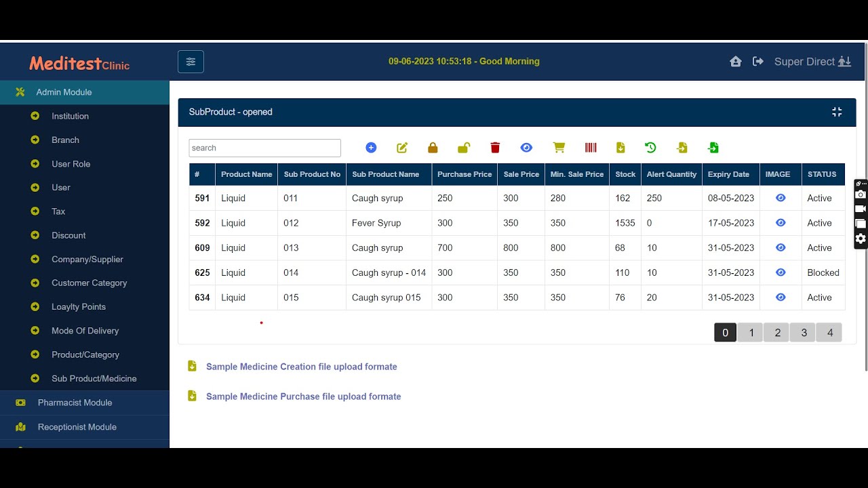This screenshot has height=488, width=868.
Task: Go to pagination page 1
Action: [751, 332]
